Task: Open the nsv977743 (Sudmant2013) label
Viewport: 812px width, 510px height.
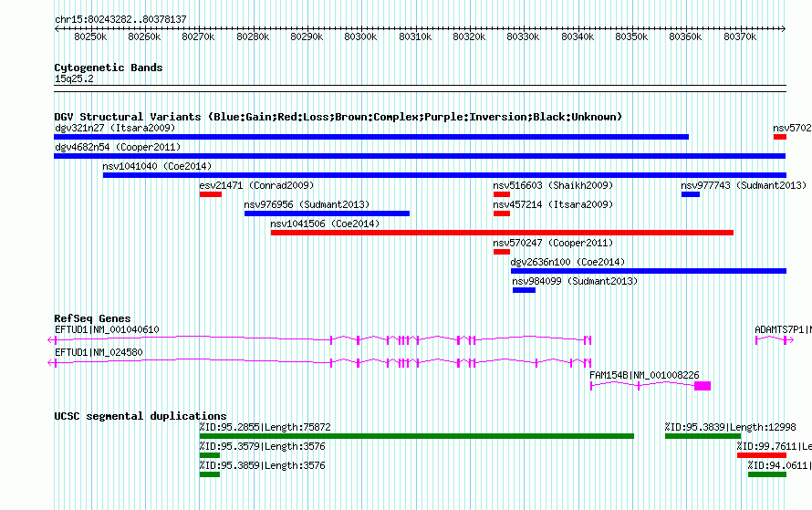Action: [x=744, y=185]
